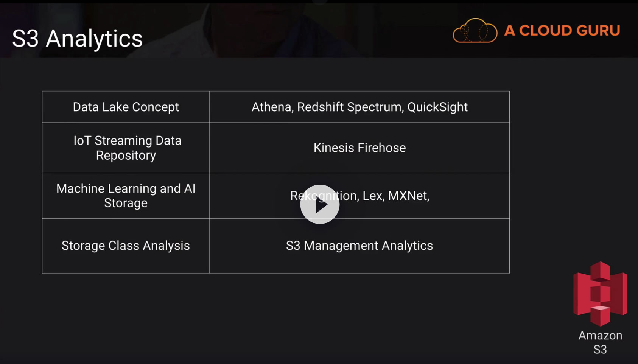
Task: Click the word Storage below Machine Learning
Action: (x=126, y=203)
